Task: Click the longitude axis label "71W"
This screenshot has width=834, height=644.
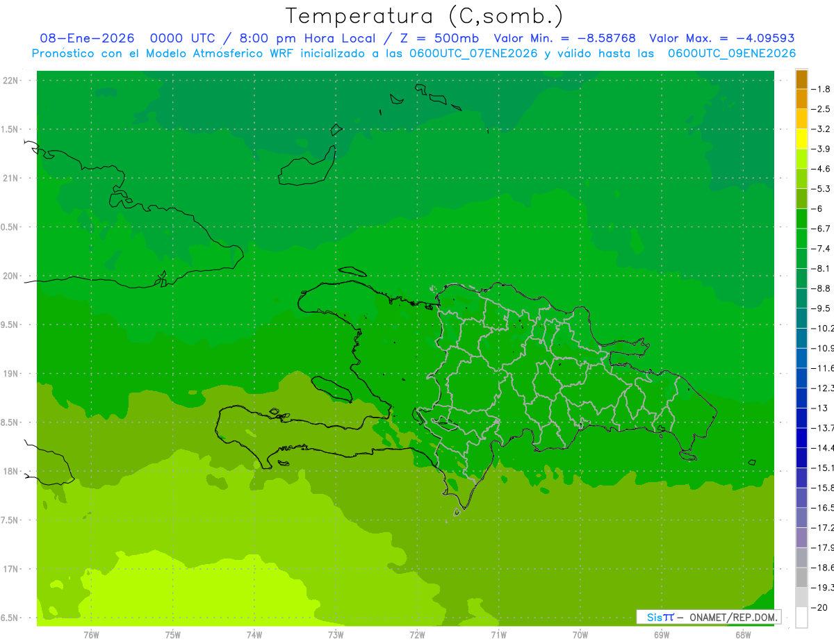Action: 498,635
